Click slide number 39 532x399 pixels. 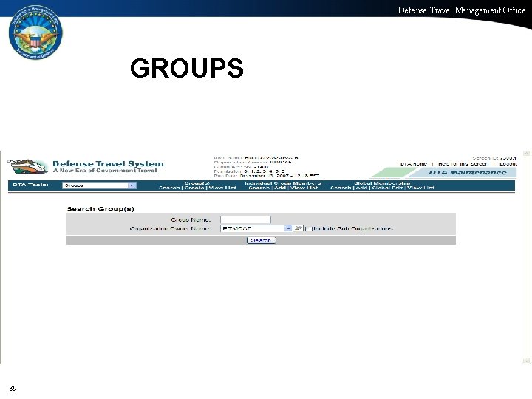13,388
